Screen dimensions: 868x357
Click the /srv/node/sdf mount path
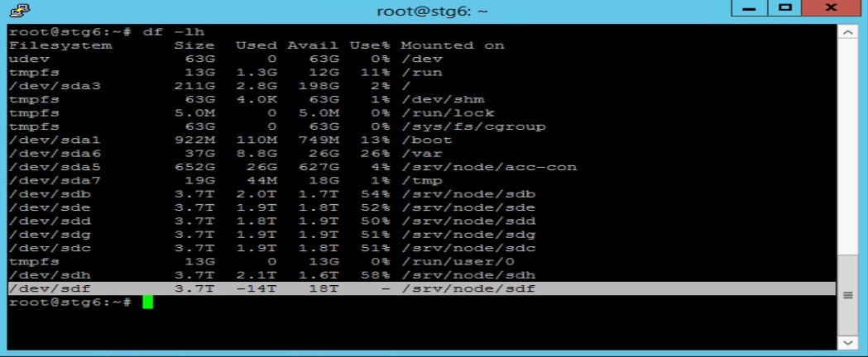[468, 288]
